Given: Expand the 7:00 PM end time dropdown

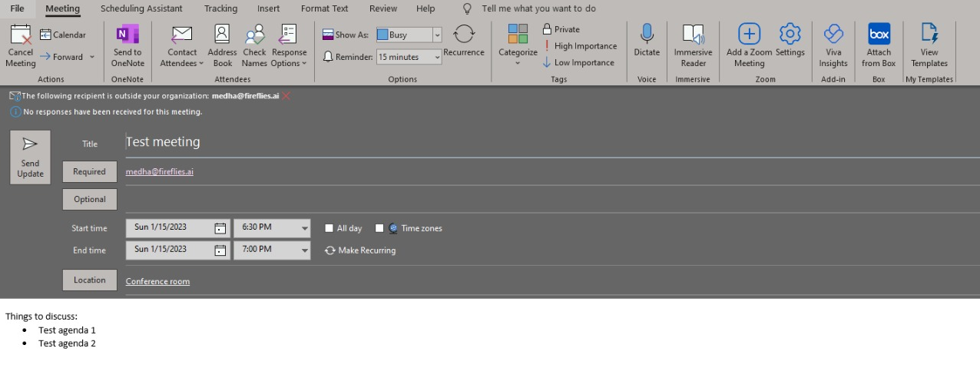Looking at the screenshot, I should [305, 250].
